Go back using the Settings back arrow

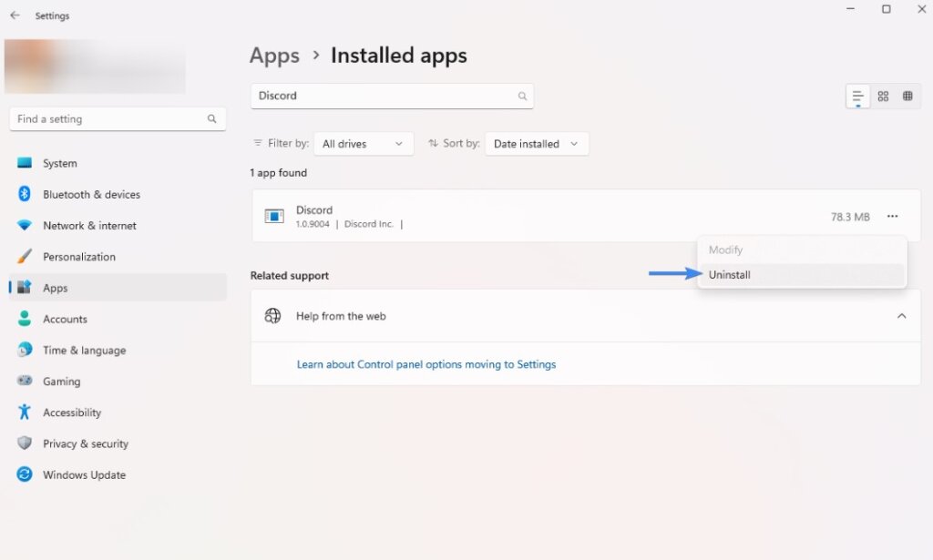click(15, 15)
